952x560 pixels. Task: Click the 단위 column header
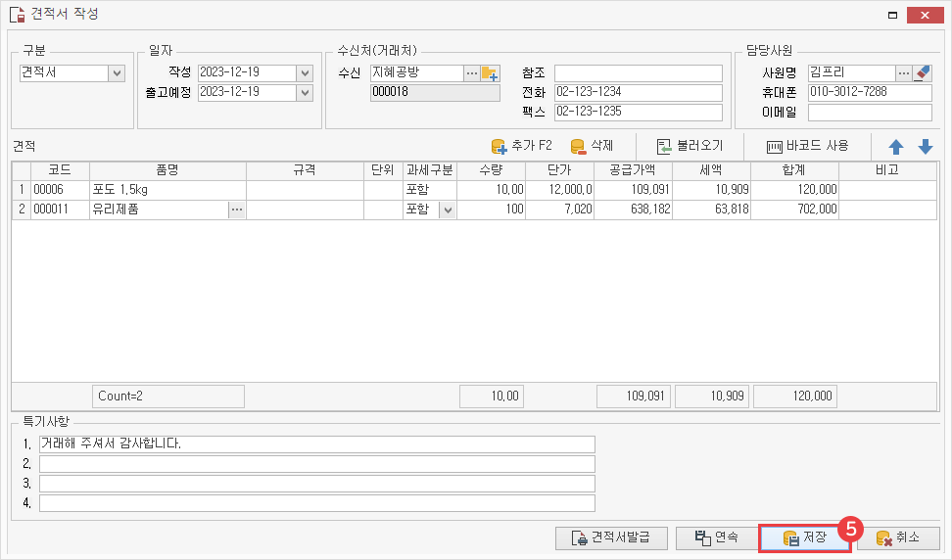pos(383,170)
